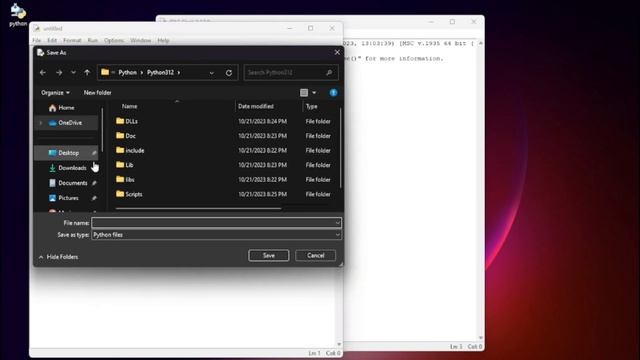Expand the address bar history dropdown
This screenshot has width=640, height=360.
[211, 73]
